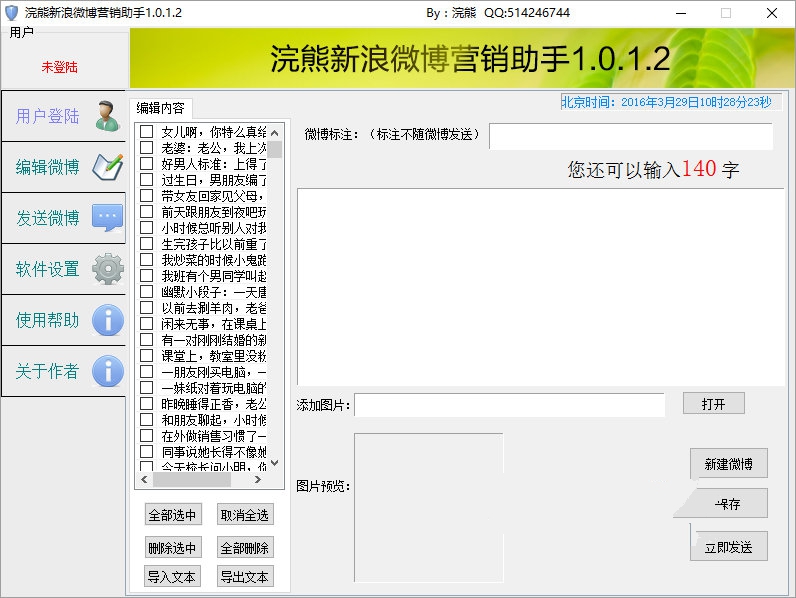Click the list scroll right arrow
Screen dimensions: 796x598
tap(257, 480)
